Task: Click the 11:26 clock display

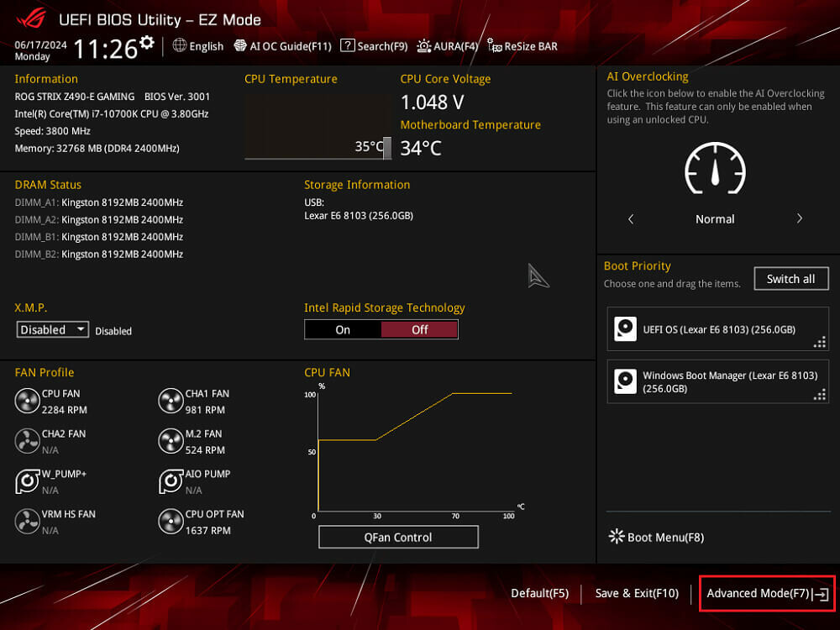Action: pyautogui.click(x=106, y=49)
